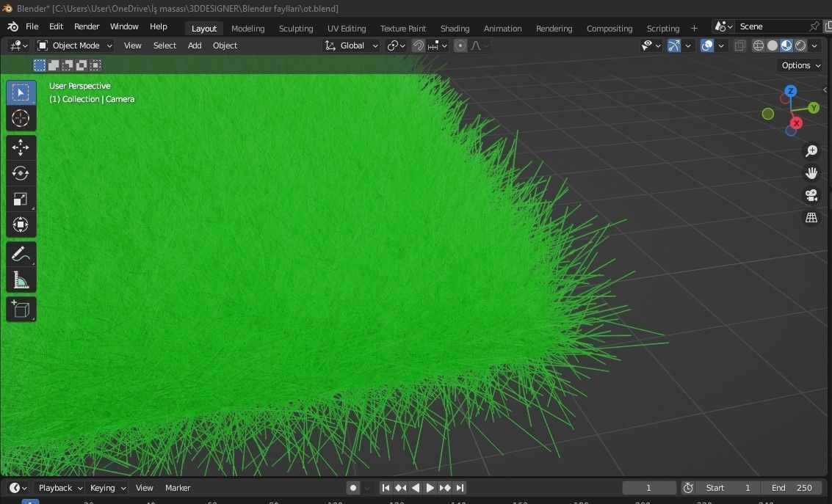
Task: Open the File menu
Action: 32,26
